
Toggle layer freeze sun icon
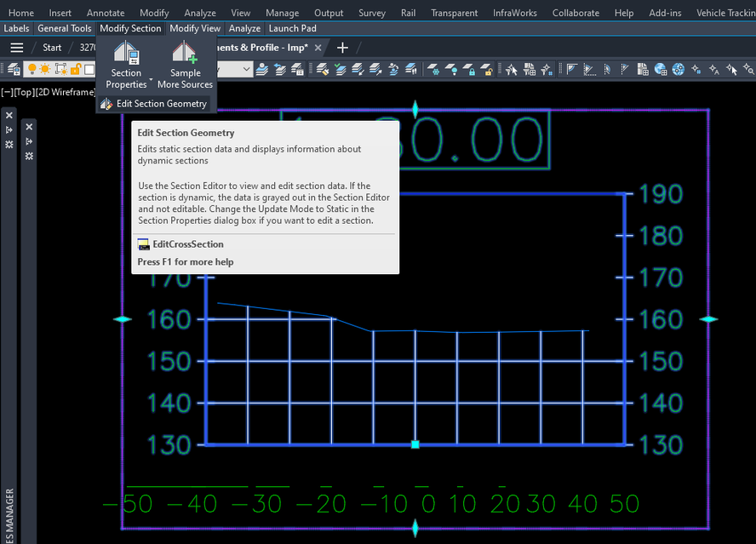tap(45, 69)
